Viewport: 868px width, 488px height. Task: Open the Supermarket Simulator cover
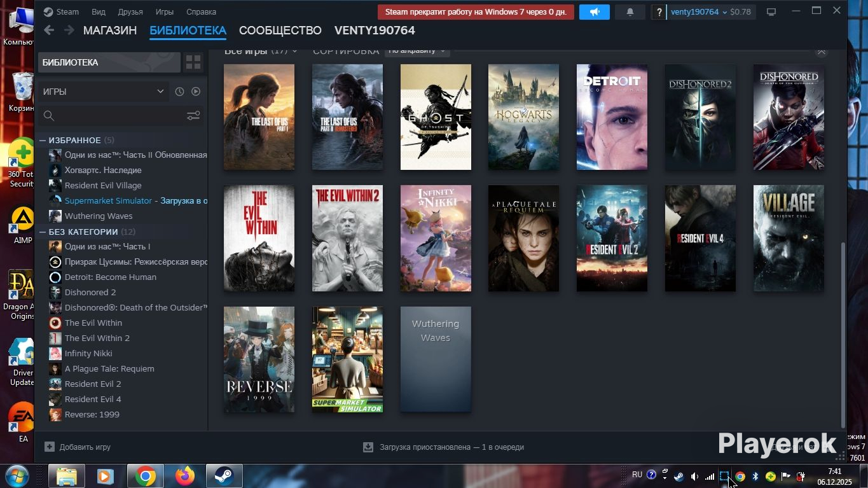(x=347, y=359)
